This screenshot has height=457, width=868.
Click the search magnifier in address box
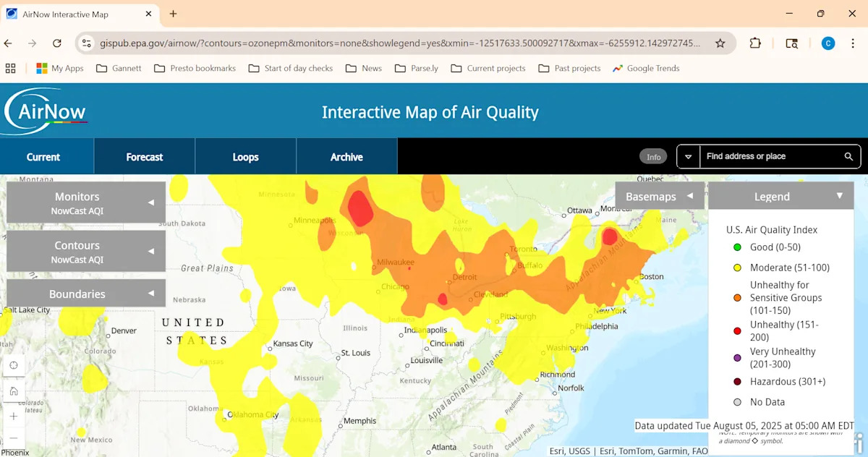[x=848, y=156]
